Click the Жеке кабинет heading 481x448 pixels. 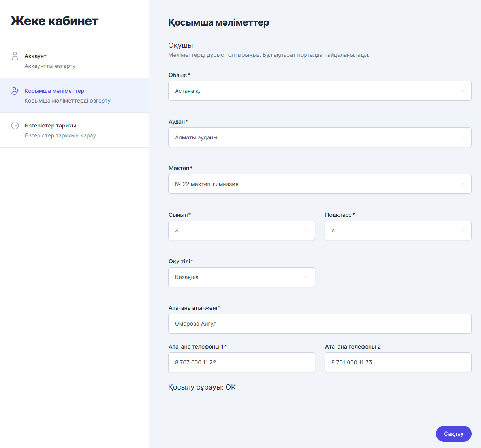[x=54, y=21]
